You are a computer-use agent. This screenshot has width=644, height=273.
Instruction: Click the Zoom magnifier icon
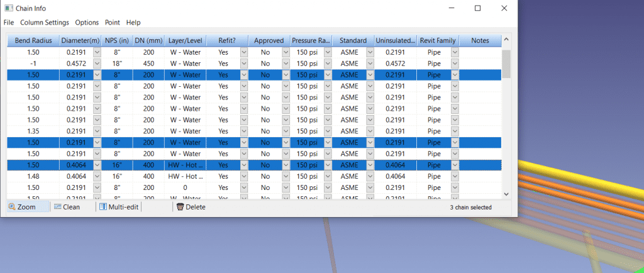(12, 207)
